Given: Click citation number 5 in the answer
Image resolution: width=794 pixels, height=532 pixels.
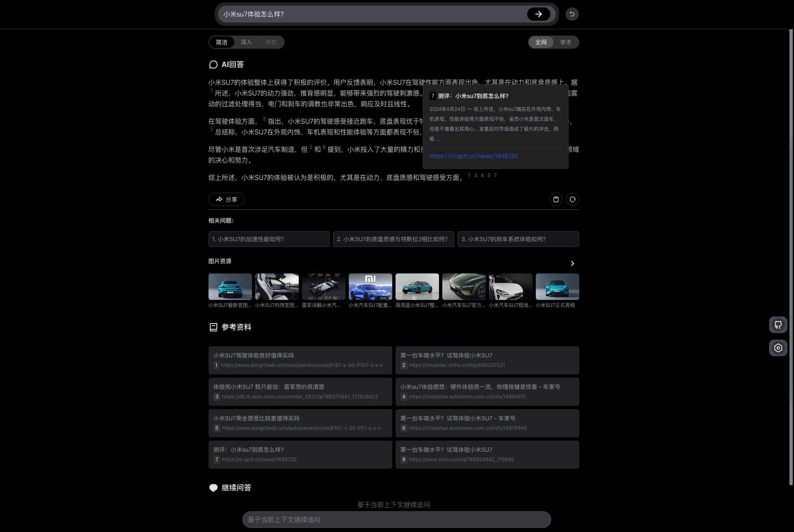Looking at the screenshot, I should (x=264, y=120).
